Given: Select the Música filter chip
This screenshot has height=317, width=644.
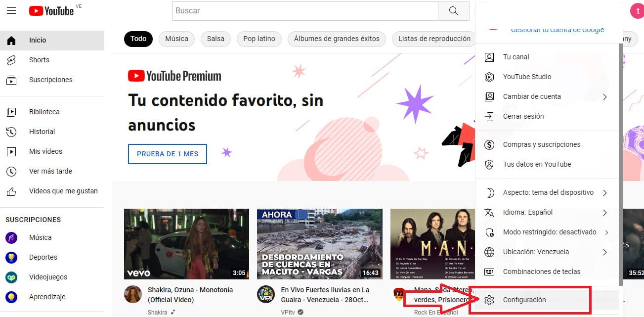Looking at the screenshot, I should 176,39.
